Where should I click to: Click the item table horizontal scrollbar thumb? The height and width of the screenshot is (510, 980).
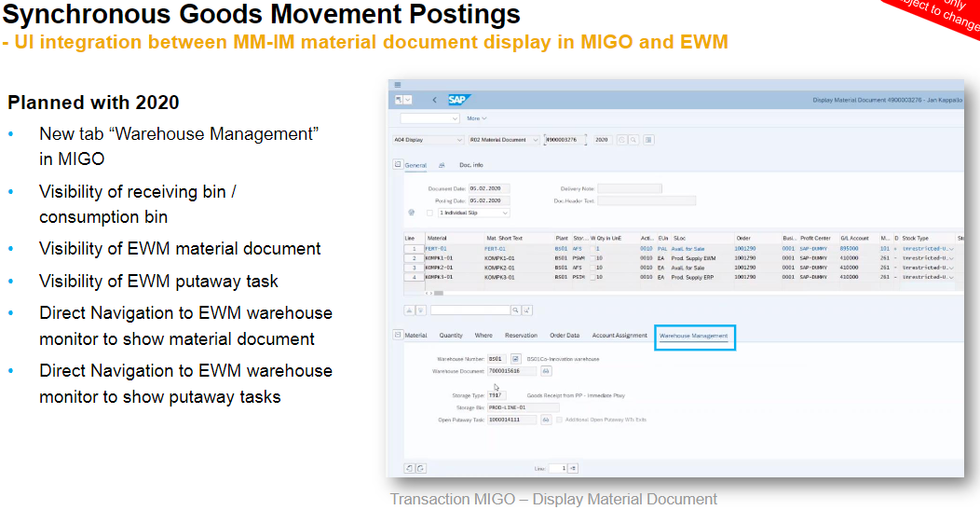[x=439, y=293]
